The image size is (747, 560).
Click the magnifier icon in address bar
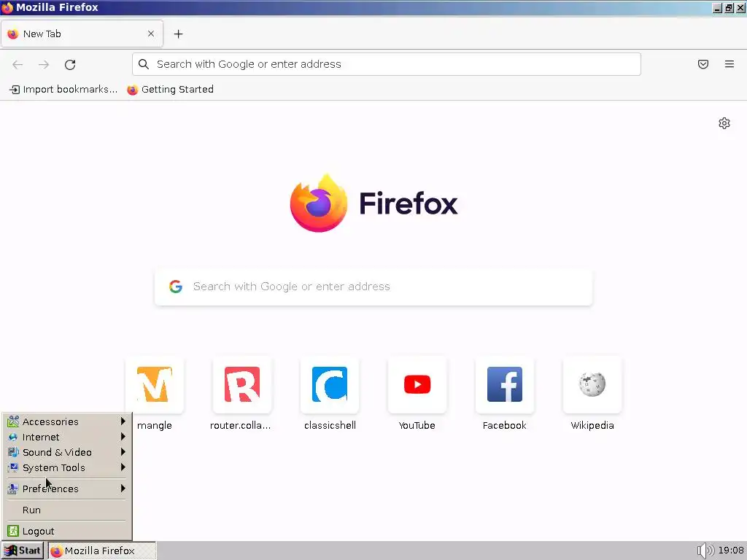(x=144, y=64)
